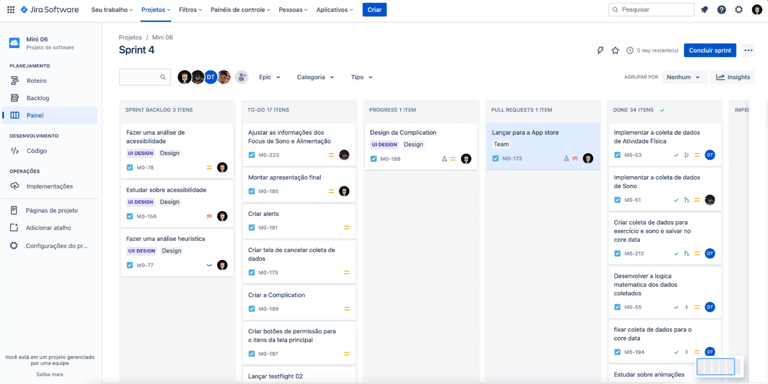Open Configurações do projeto in sidebar
Screen dimensions: 768x384
click(x=49, y=246)
